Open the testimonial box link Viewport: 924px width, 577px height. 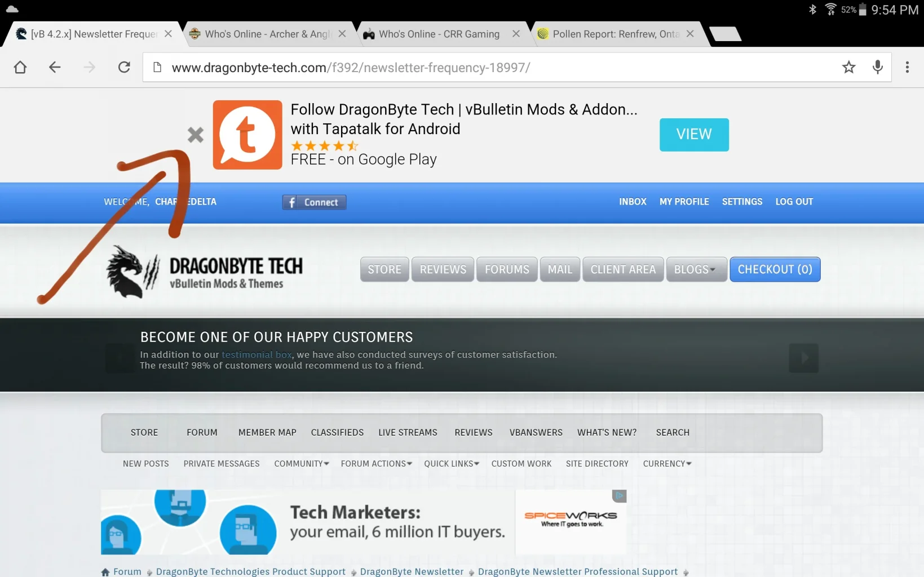pos(257,354)
